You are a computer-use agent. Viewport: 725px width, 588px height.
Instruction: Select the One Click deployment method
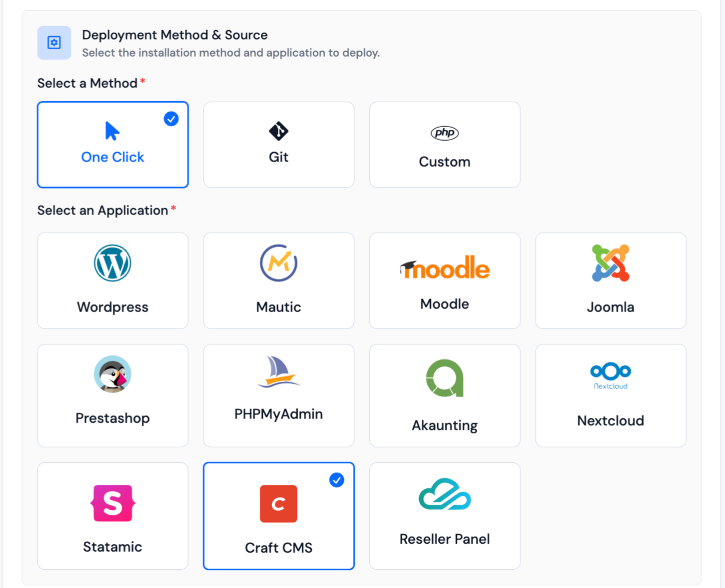[113, 144]
